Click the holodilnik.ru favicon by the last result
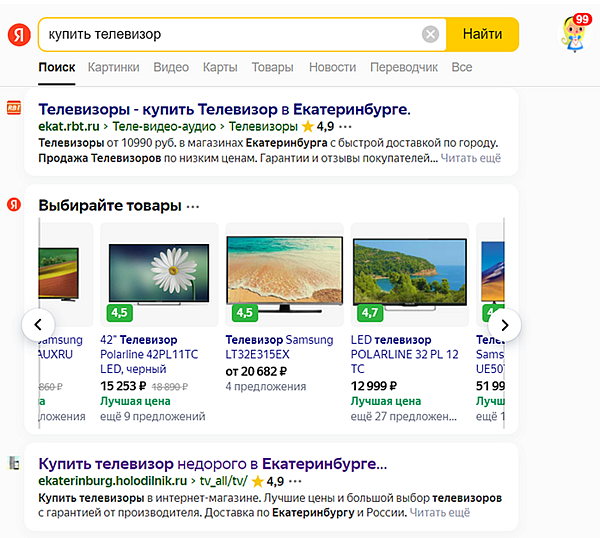Image resolution: width=600 pixels, height=538 pixels. pyautogui.click(x=14, y=463)
